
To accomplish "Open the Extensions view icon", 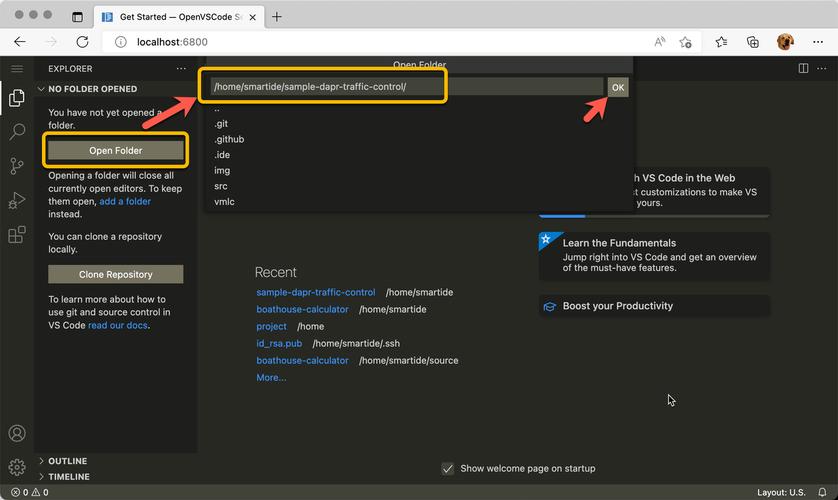I will click(17, 235).
